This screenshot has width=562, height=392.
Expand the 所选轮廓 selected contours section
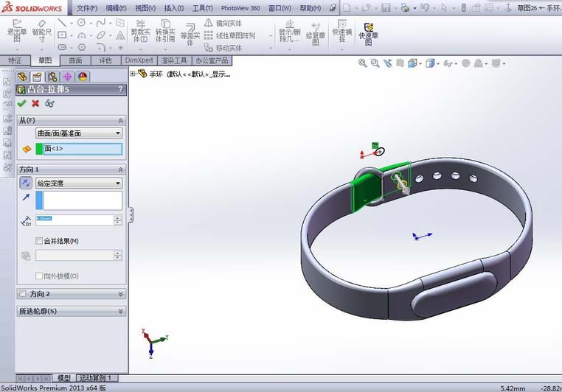[120, 311]
